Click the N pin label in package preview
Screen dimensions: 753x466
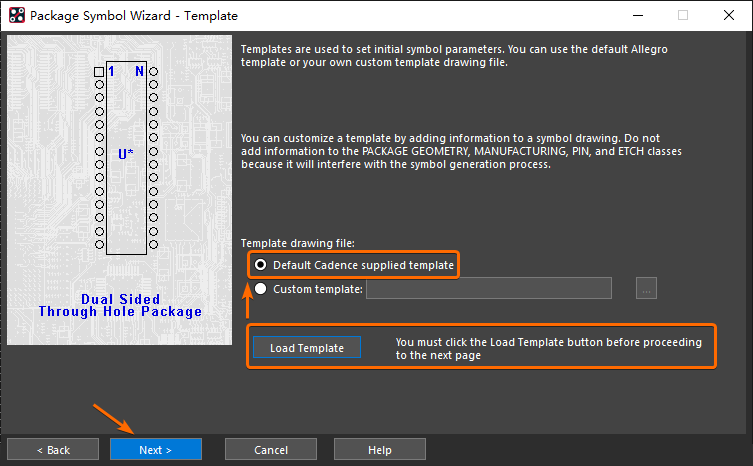[140, 72]
